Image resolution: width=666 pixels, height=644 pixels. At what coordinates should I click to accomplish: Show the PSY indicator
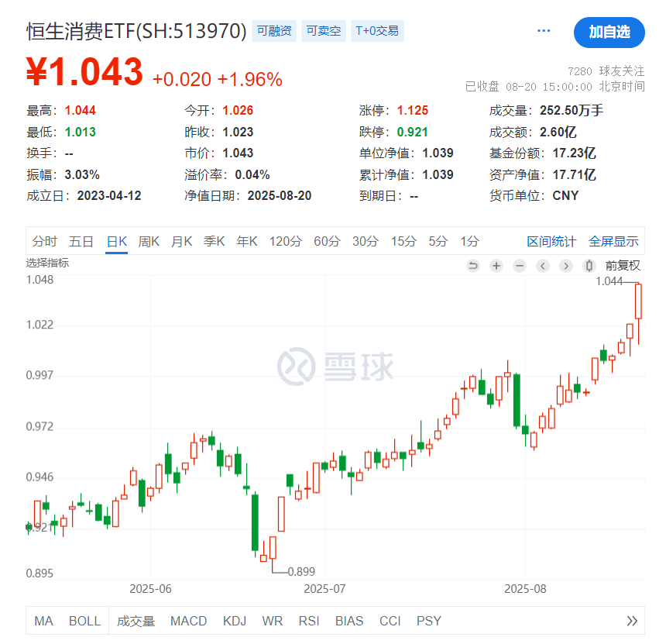point(428,621)
